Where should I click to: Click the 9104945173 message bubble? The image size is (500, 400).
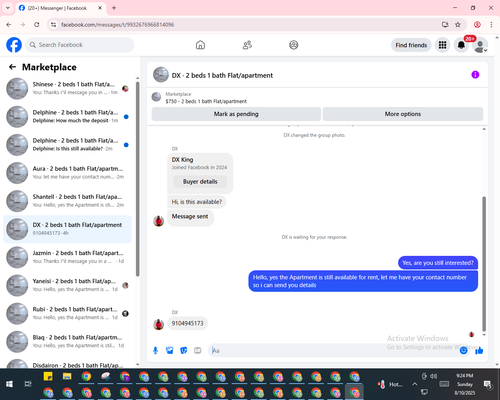pos(187,323)
